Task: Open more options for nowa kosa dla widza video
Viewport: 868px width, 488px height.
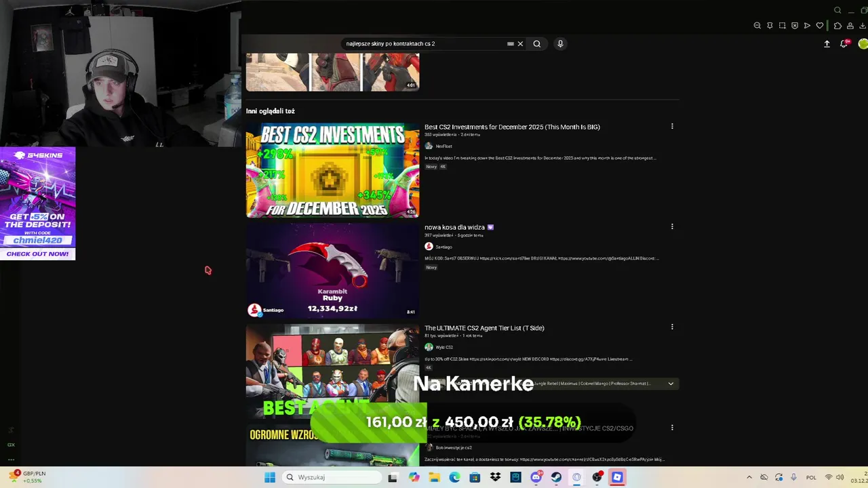Action: click(x=672, y=226)
